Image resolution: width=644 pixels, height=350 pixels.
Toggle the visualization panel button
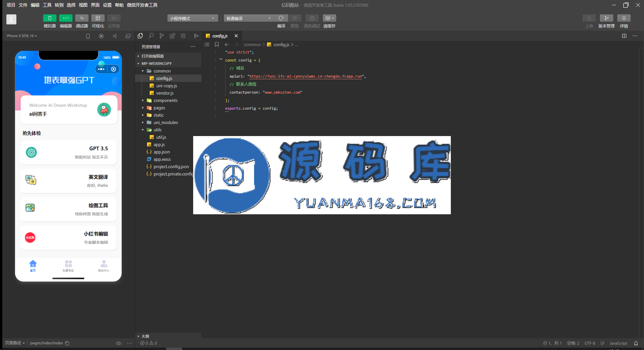pyautogui.click(x=98, y=18)
